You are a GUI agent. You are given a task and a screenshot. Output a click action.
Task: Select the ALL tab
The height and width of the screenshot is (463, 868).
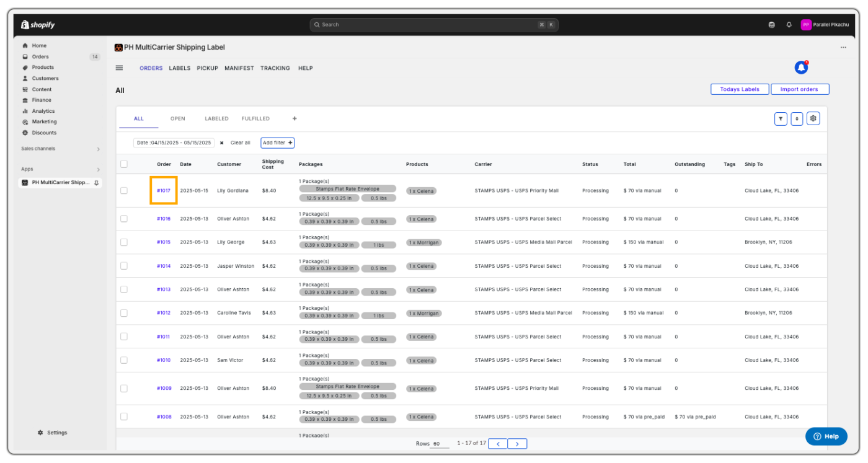coord(139,118)
